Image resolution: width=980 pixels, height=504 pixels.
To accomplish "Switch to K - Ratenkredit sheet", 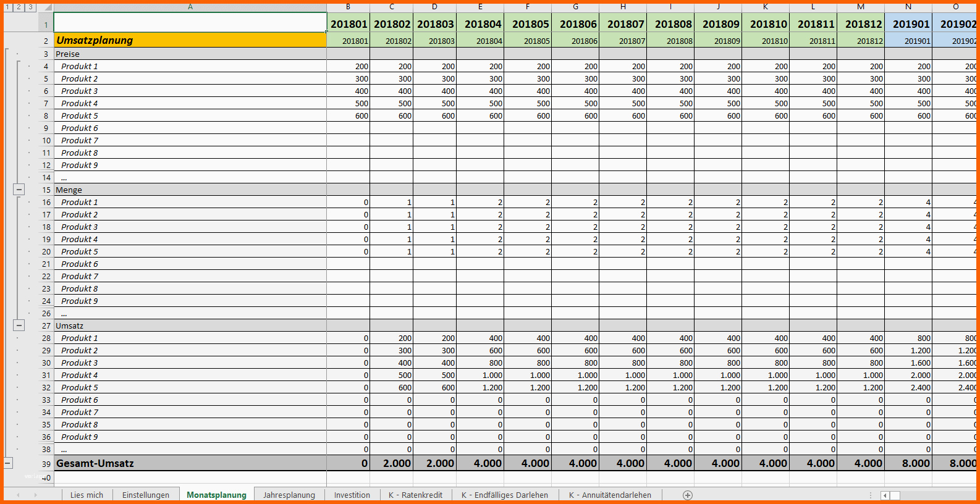I will (x=415, y=495).
